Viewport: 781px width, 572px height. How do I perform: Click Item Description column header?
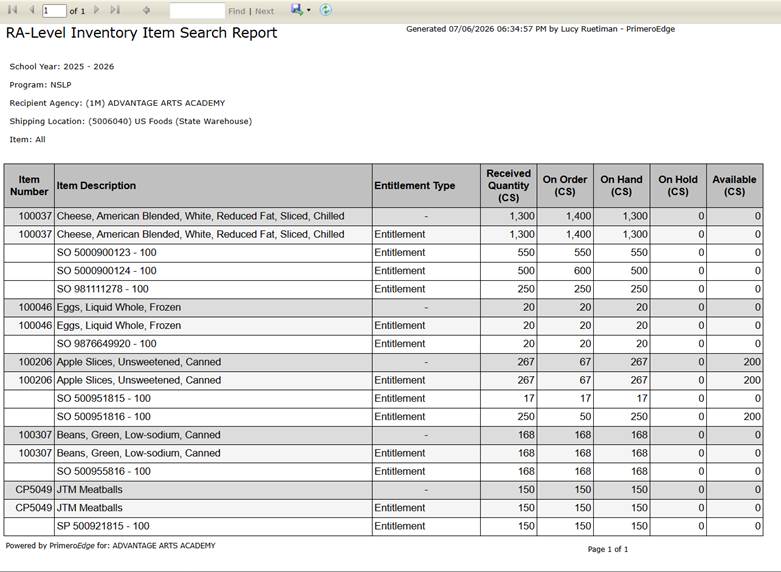click(x=213, y=185)
